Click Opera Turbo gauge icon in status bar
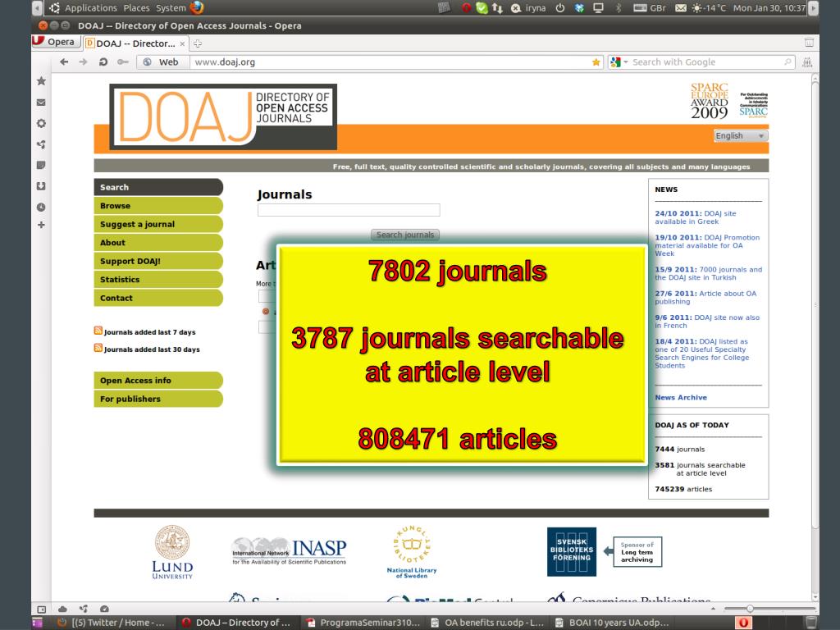 coord(104,609)
